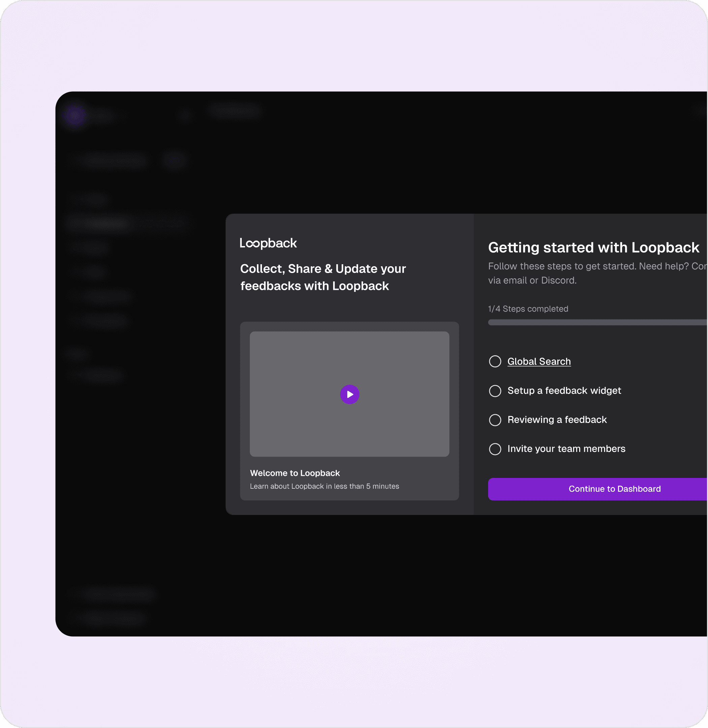708x728 pixels.
Task: Click the Learn about Loopback caption text
Action: (324, 486)
